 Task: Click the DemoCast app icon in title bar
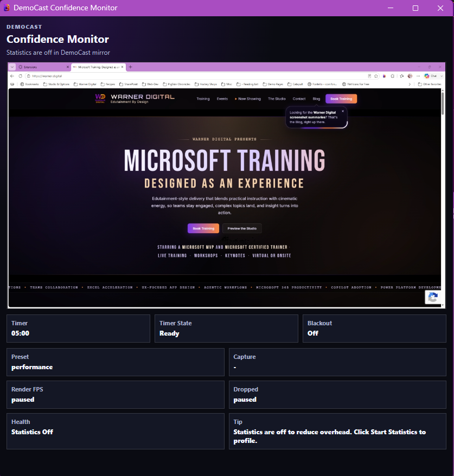pos(7,8)
